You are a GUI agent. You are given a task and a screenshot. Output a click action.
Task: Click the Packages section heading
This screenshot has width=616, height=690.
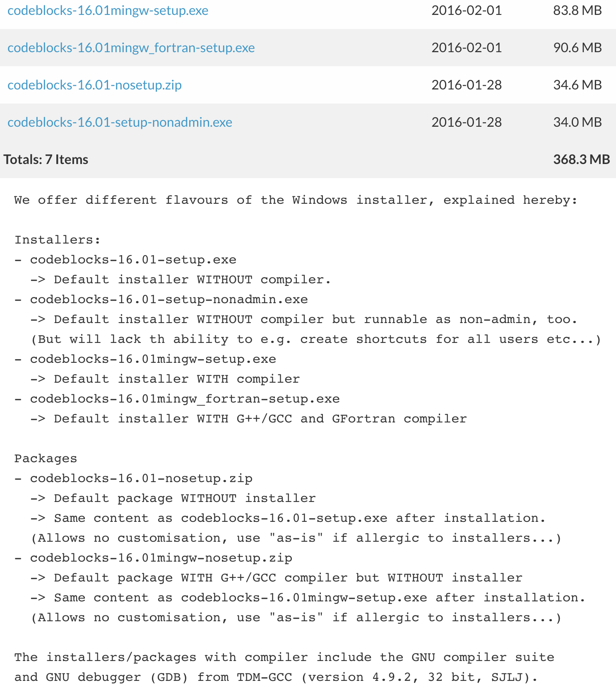[46, 458]
